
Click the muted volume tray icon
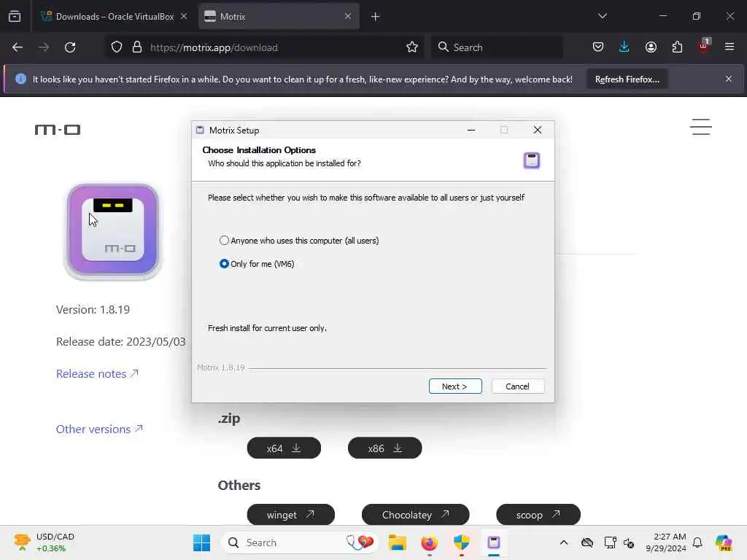click(629, 542)
